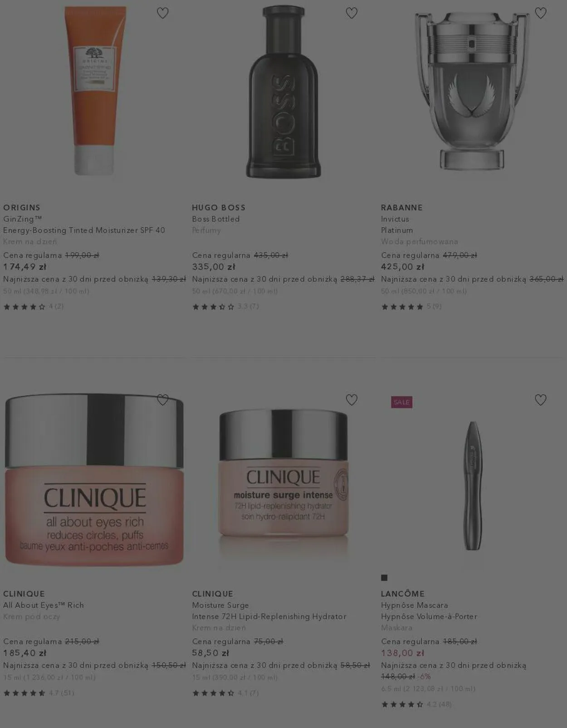
Task: Save Clinique All About Eyes Rich to favorites
Action: (x=162, y=400)
